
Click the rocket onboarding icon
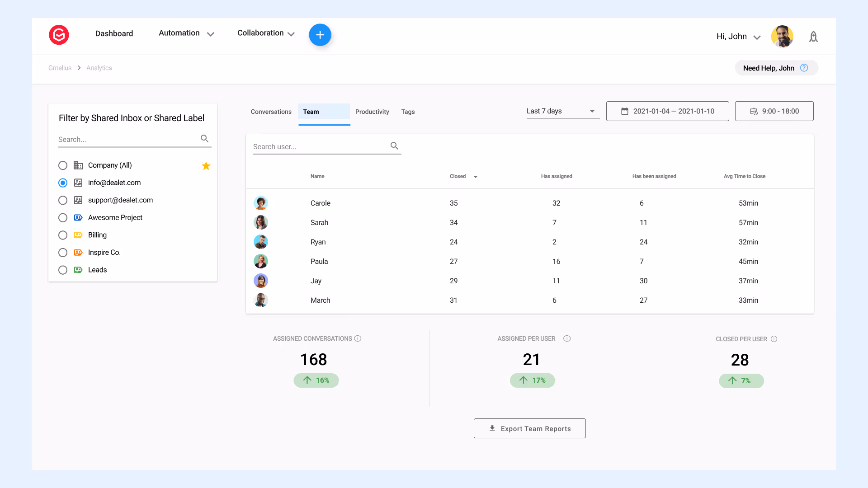click(813, 37)
